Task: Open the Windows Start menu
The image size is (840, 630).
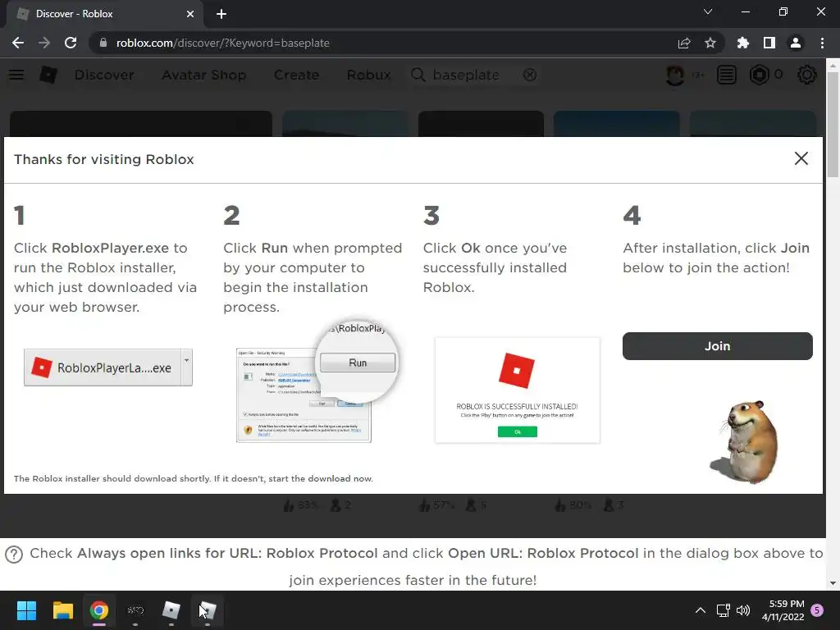Action: coord(26,610)
